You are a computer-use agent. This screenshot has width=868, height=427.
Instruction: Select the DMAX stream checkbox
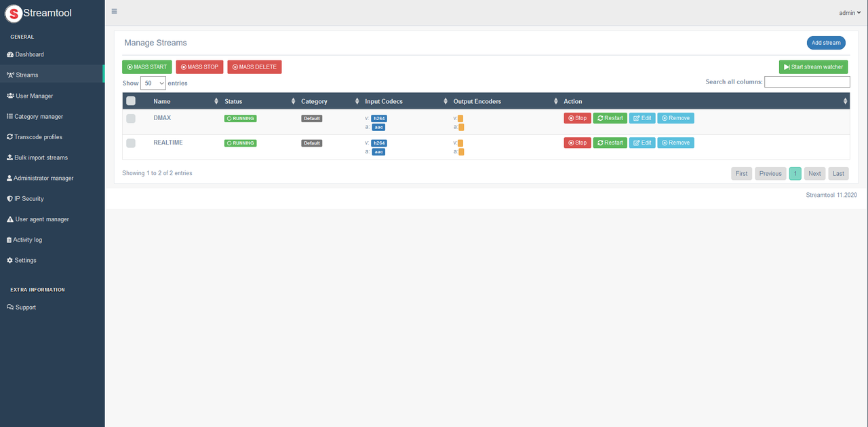[131, 118]
